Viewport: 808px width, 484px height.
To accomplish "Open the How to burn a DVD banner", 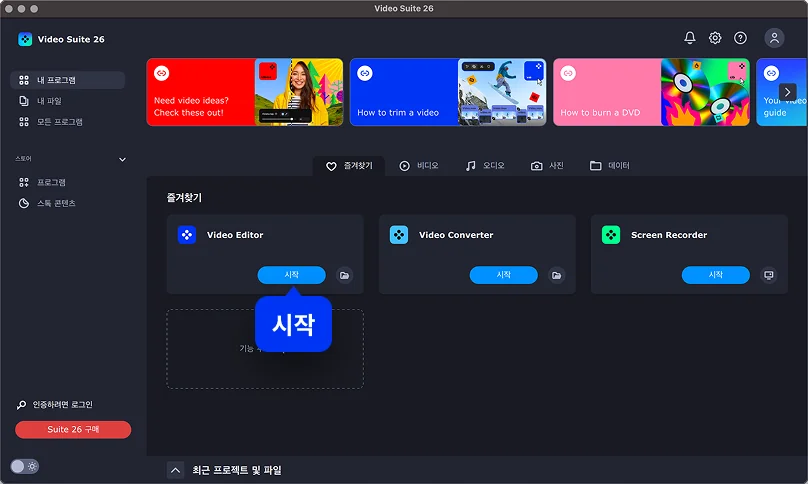I will (651, 92).
